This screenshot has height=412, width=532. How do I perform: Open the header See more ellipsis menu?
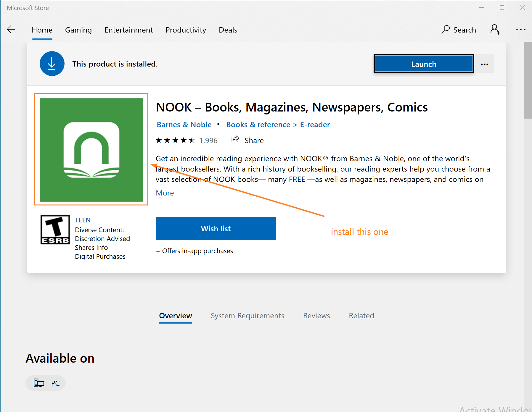(521, 30)
